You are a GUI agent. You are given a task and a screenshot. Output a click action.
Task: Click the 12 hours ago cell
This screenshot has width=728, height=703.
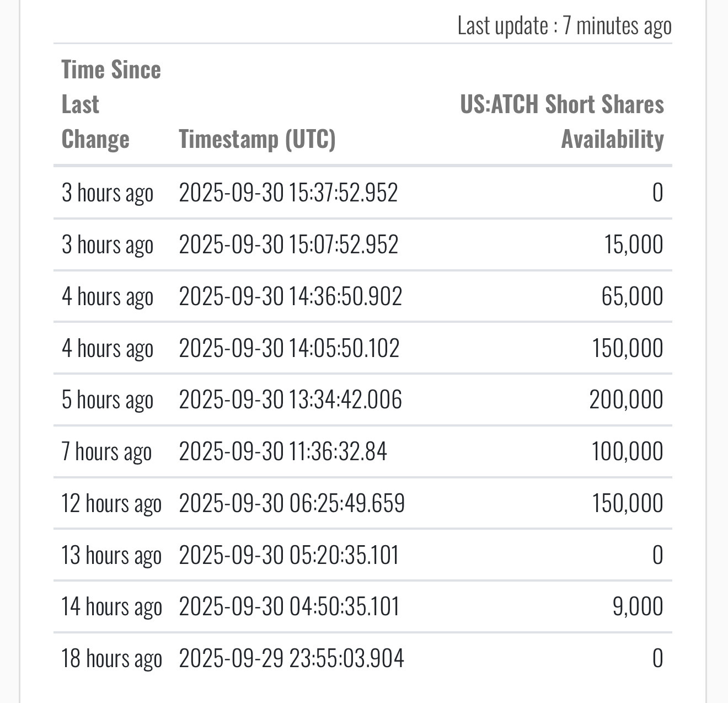(111, 503)
